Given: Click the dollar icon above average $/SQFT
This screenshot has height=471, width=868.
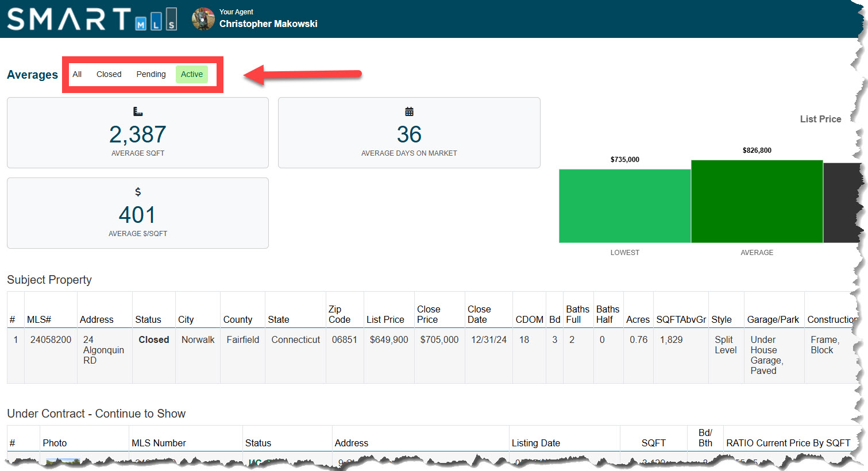Looking at the screenshot, I should (138, 192).
